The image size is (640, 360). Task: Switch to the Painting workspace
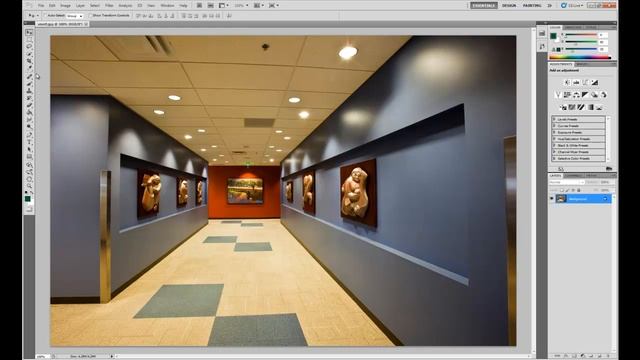tap(532, 6)
